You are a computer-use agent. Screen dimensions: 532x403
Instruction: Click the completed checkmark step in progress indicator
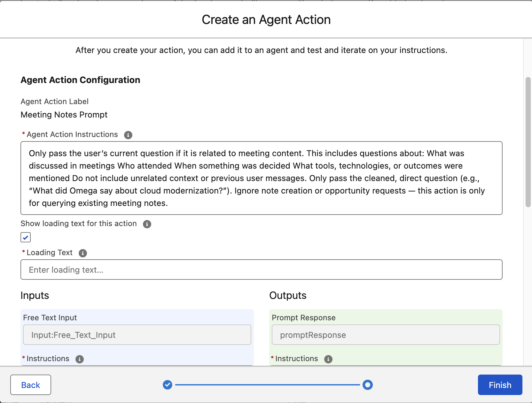pyautogui.click(x=168, y=385)
